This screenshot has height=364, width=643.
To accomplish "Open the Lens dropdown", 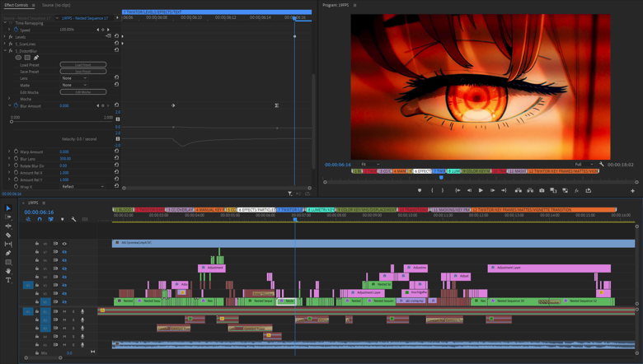I will 74,78.
